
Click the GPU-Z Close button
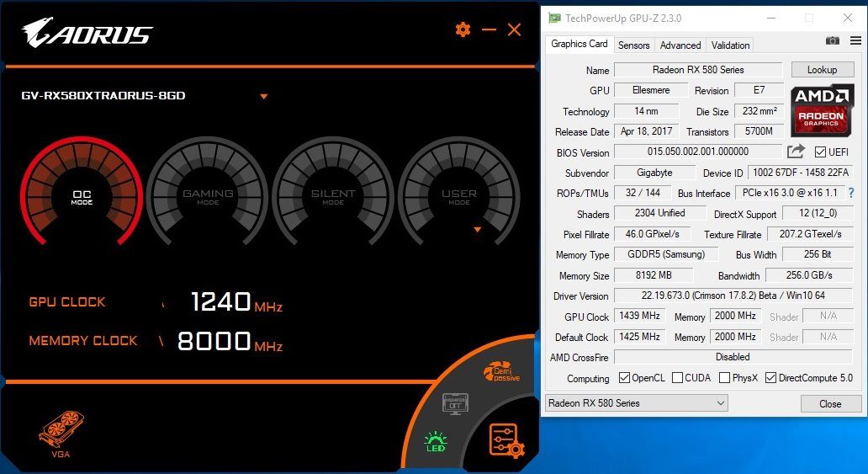pos(830,403)
